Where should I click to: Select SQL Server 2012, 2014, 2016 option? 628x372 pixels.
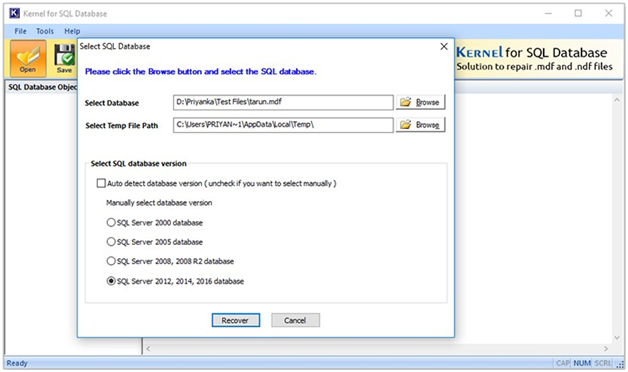pos(111,281)
